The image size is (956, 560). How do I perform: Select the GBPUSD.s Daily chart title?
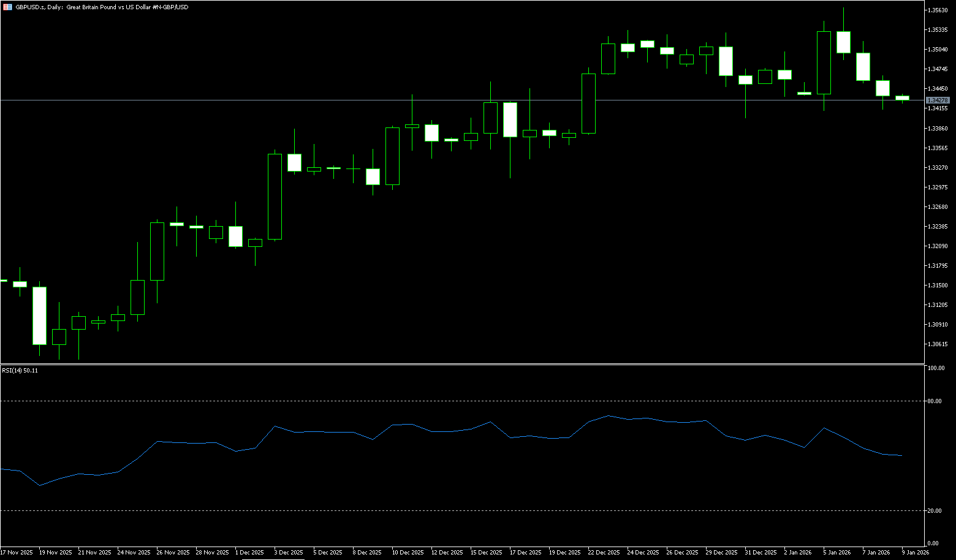[x=102, y=7]
